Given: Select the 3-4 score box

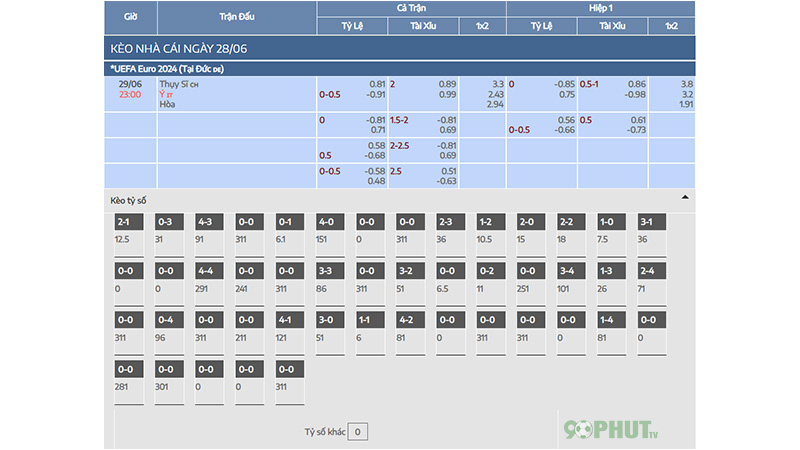Looking at the screenshot, I should [x=571, y=271].
